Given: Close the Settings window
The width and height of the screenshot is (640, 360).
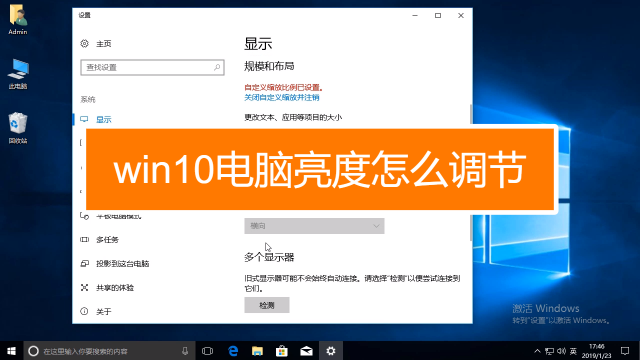Looking at the screenshot, I should pyautogui.click(x=461, y=16).
